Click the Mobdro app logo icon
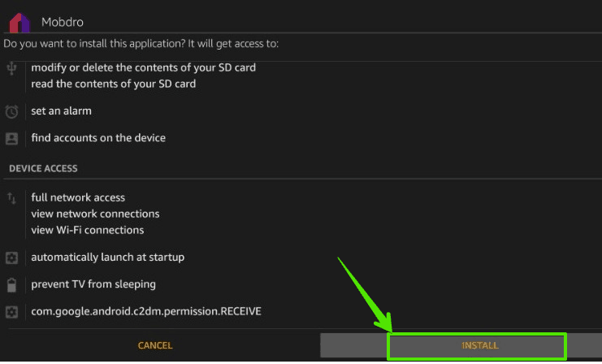602x364 pixels. click(x=19, y=22)
